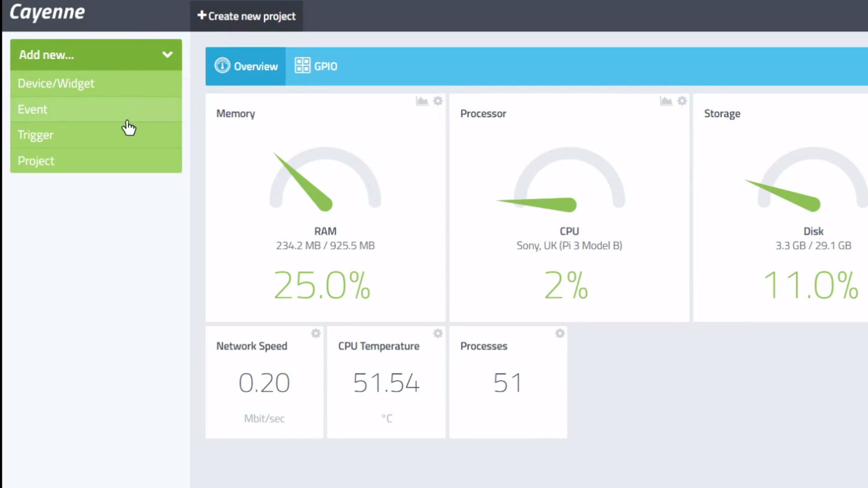The height and width of the screenshot is (488, 868).
Task: Open the Processor widget chart icon
Action: tap(666, 101)
